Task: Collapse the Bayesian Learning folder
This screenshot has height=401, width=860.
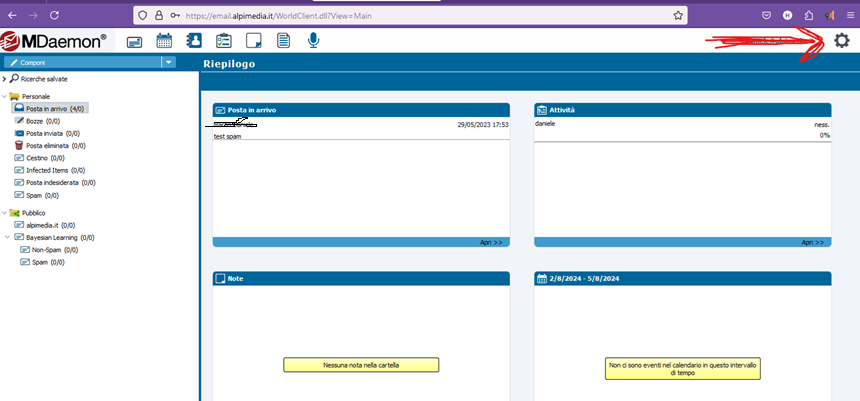Action: [x=8, y=238]
